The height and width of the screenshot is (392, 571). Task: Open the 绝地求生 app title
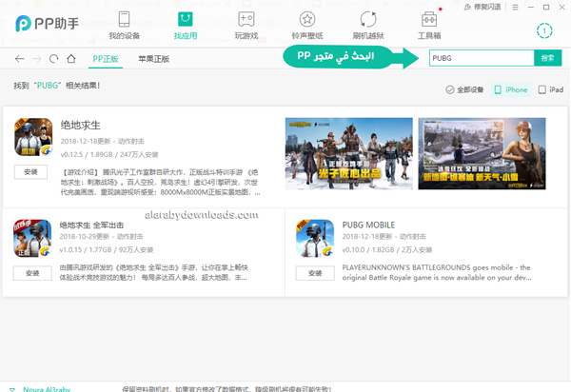[x=81, y=126]
